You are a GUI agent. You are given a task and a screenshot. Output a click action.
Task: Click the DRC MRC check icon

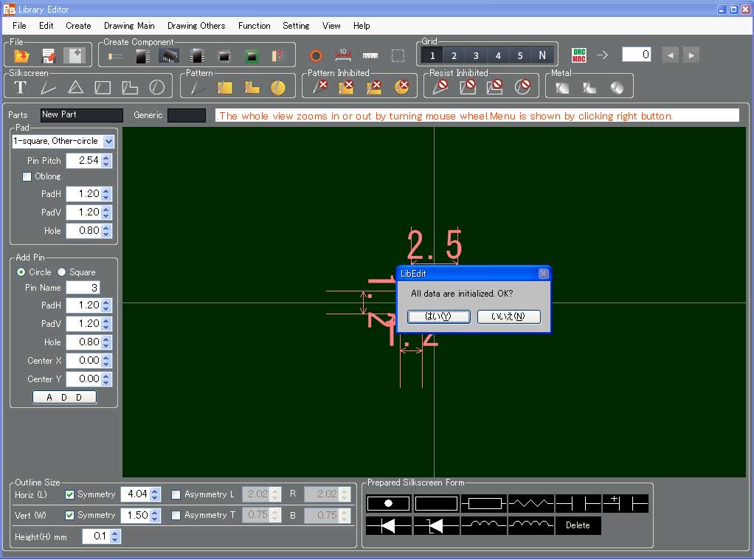tap(579, 55)
